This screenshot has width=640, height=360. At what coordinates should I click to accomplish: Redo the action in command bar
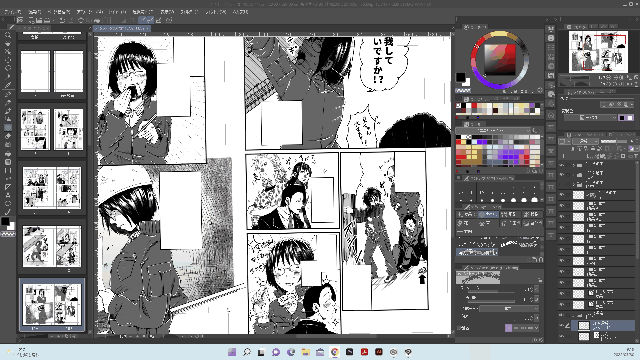[71, 20]
